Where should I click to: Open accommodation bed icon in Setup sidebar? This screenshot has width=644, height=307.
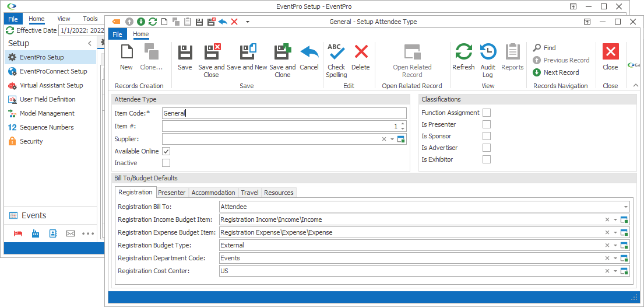pos(17,233)
